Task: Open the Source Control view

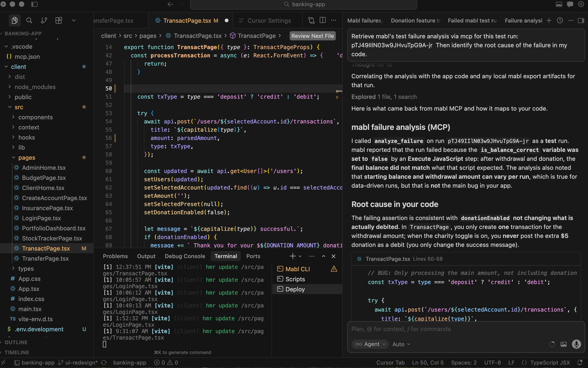Action: pos(44,20)
